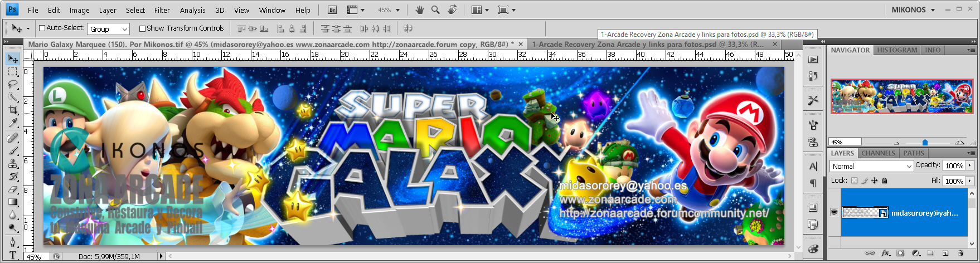Select the Healing Brush tool
Screen dimensions: 980x263
coord(13,138)
